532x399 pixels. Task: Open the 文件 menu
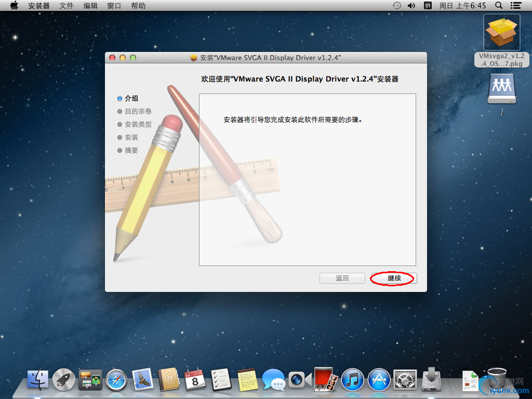point(66,6)
